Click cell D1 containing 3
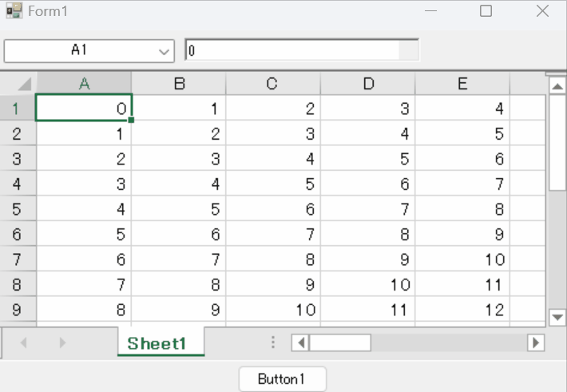The height and width of the screenshot is (392, 567). coord(368,108)
